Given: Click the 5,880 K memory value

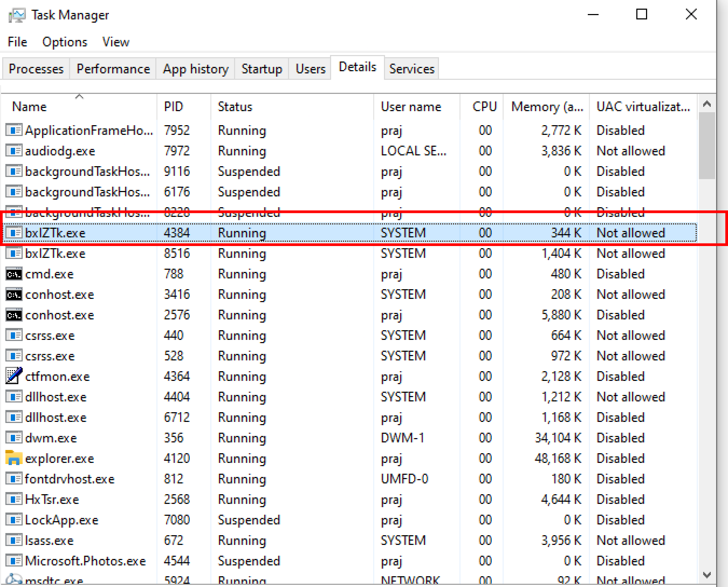Looking at the screenshot, I should 562,315.
